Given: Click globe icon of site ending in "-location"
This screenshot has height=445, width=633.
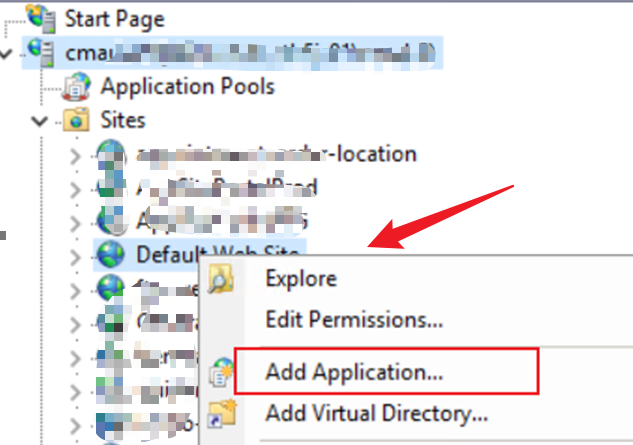Looking at the screenshot, I should pos(111,154).
